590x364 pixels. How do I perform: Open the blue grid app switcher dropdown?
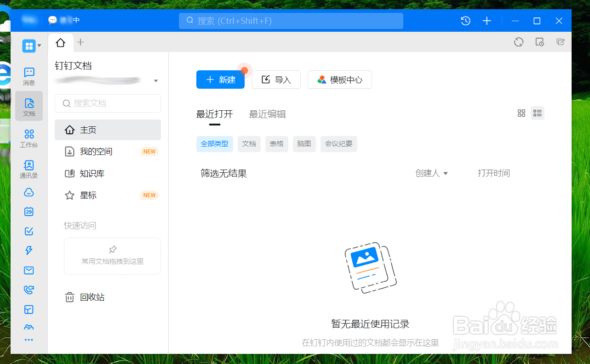click(x=32, y=45)
